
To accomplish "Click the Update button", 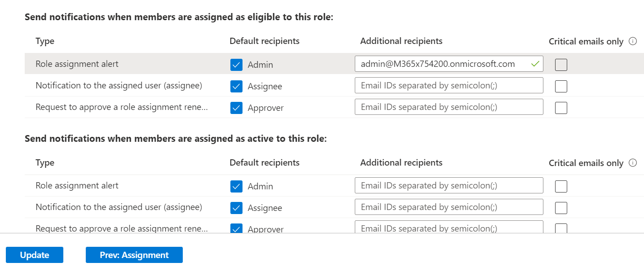I will click(35, 255).
